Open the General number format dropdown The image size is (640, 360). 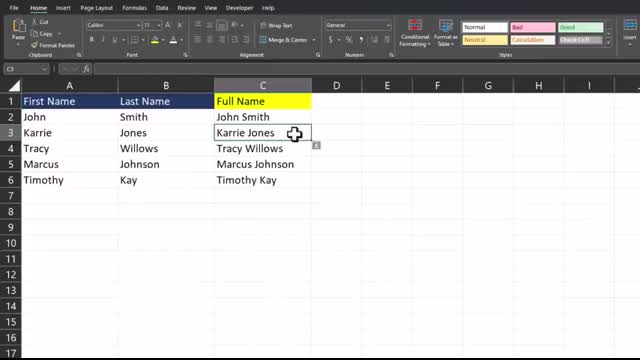358,25
